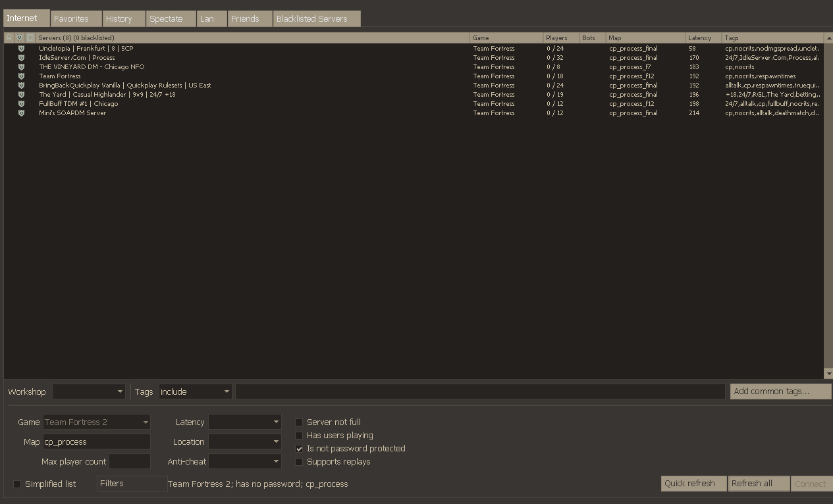Click latency value 170
Viewport: 833px width, 504px height.
(x=694, y=58)
